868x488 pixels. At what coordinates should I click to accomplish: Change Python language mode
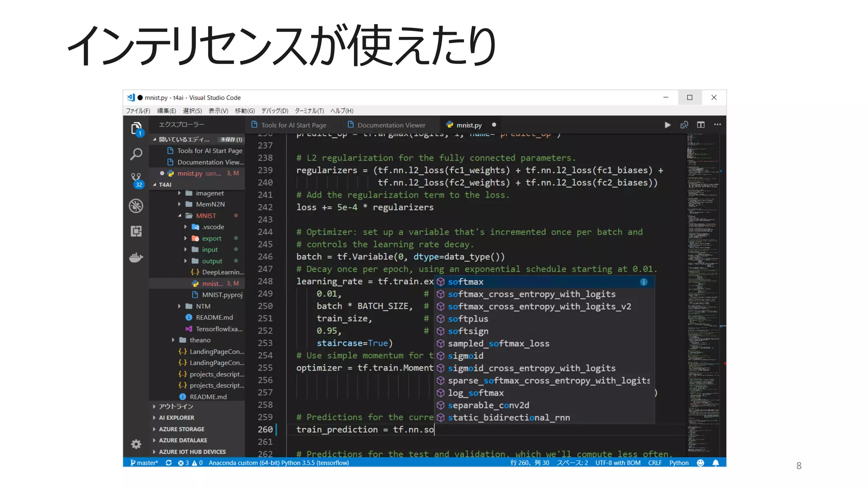[679, 463]
